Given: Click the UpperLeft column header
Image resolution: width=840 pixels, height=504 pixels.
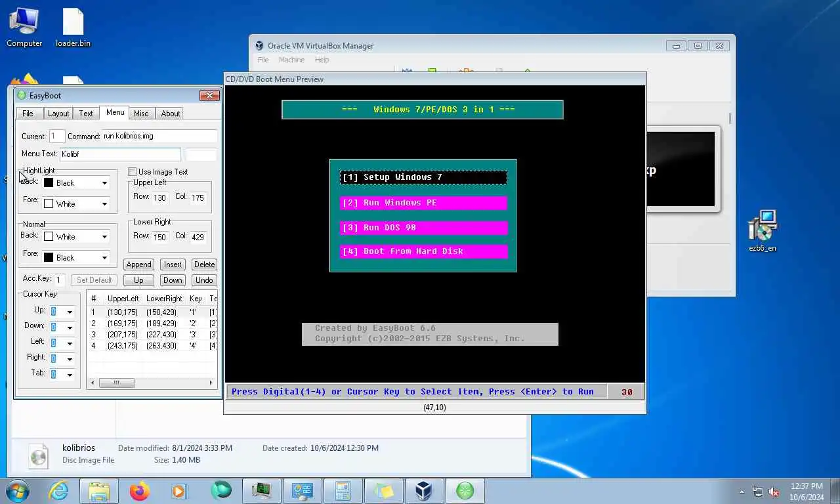Looking at the screenshot, I should (x=123, y=299).
